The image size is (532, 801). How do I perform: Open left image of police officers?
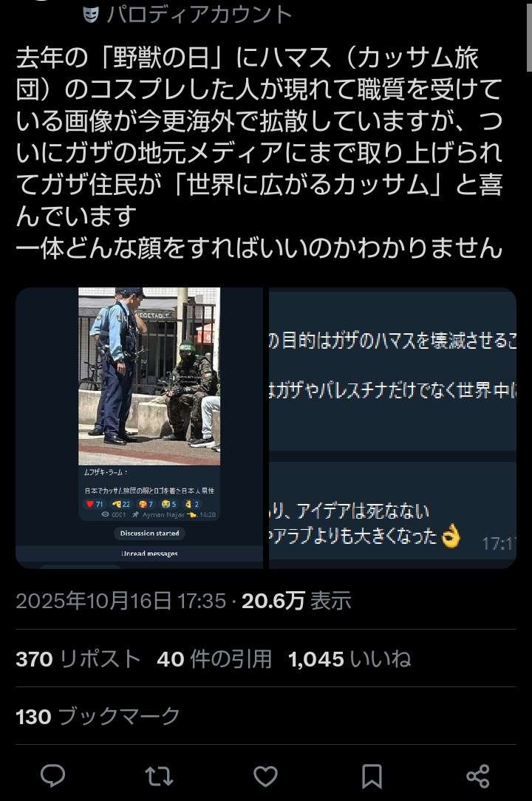[139, 428]
